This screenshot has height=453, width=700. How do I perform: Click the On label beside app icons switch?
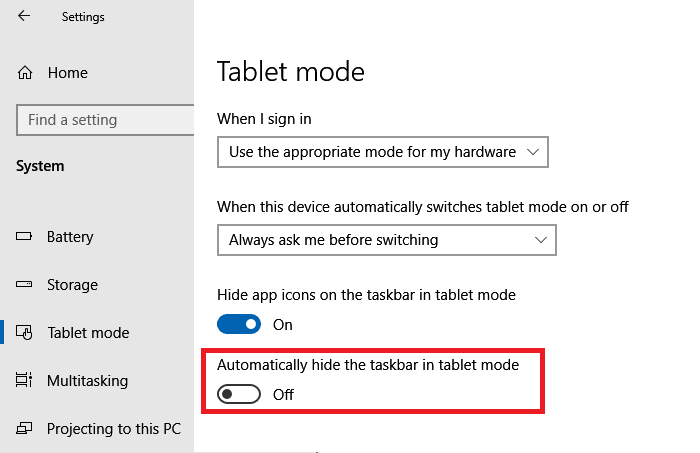[283, 325]
